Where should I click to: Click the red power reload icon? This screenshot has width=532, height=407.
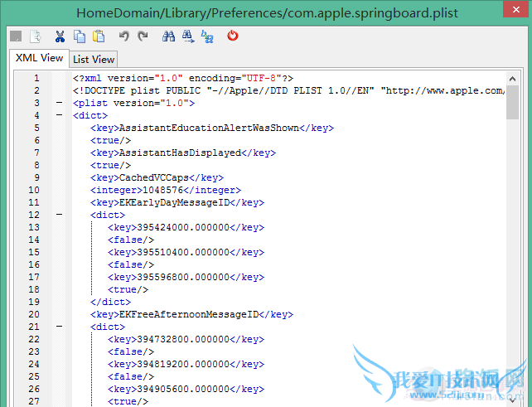coord(233,36)
